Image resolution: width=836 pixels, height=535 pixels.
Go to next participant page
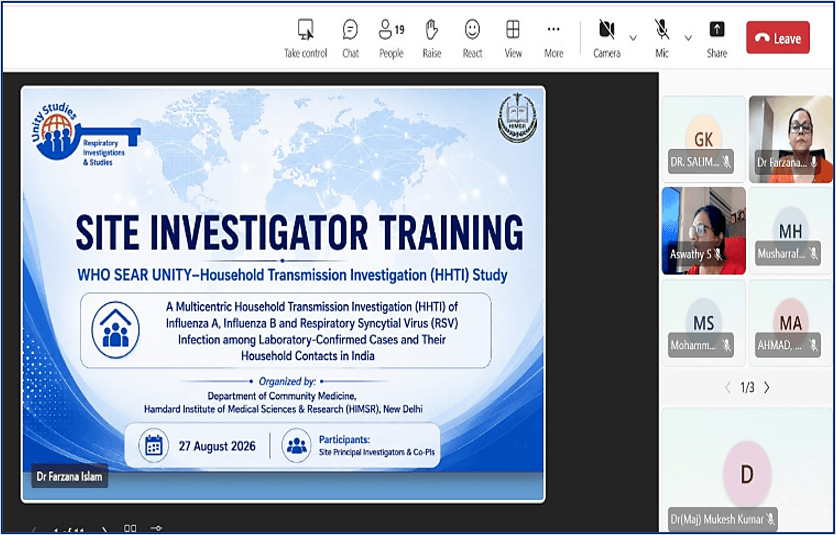tap(767, 388)
